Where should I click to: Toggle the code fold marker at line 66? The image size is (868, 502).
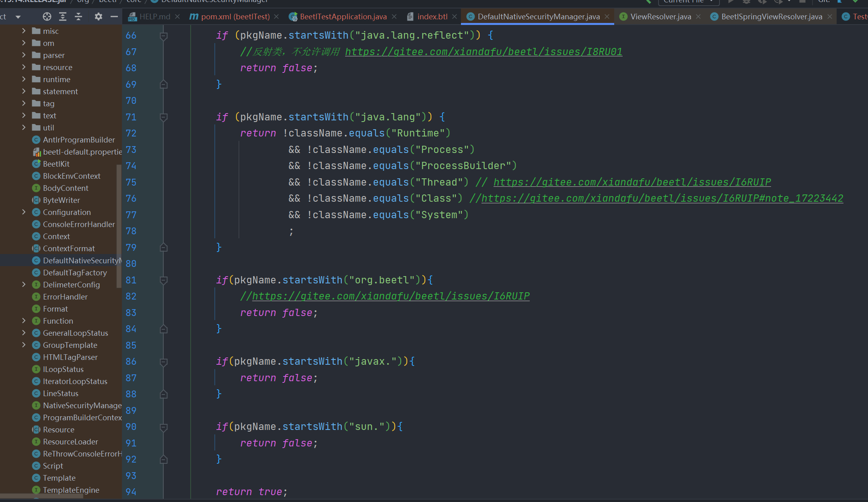164,36
